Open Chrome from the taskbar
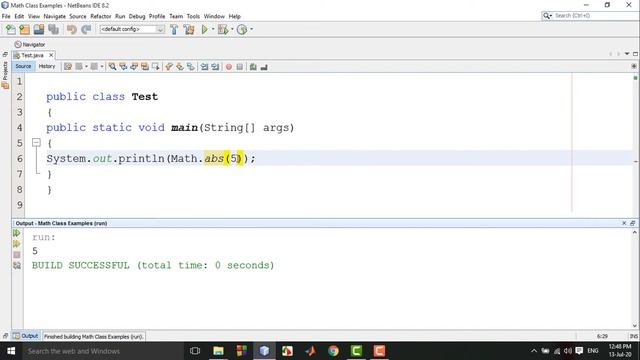The width and height of the screenshot is (640, 360). [333, 351]
